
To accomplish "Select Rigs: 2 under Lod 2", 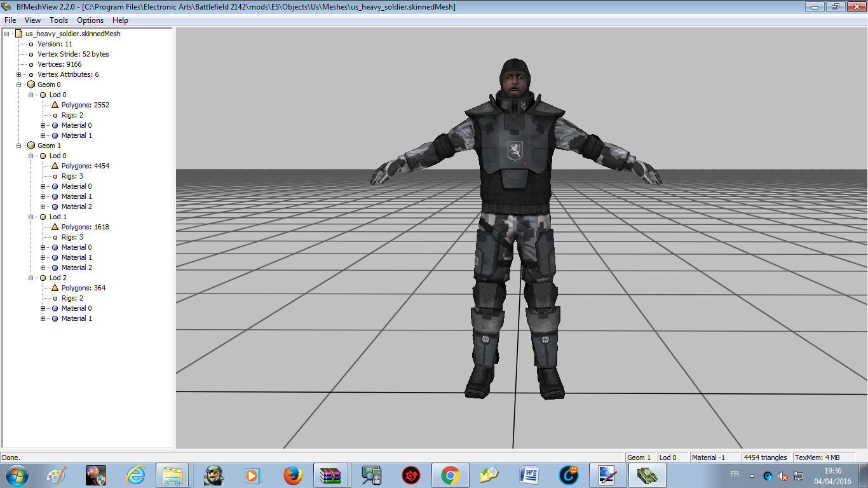I will (72, 298).
